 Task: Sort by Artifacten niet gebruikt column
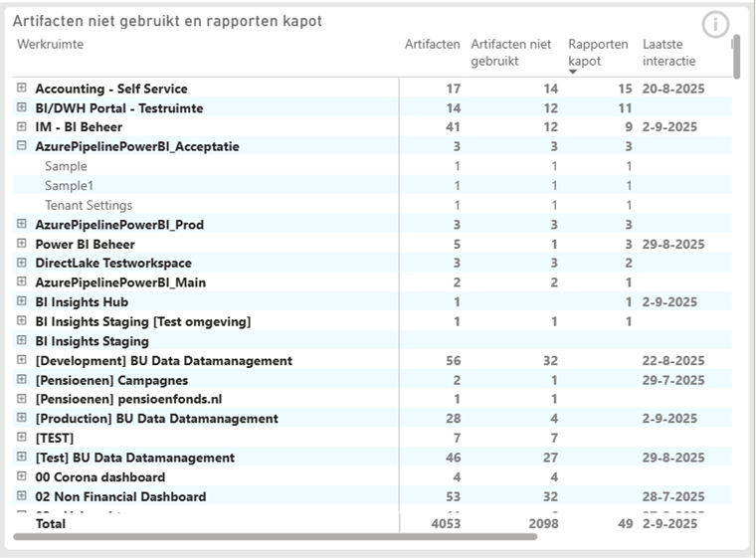510,52
